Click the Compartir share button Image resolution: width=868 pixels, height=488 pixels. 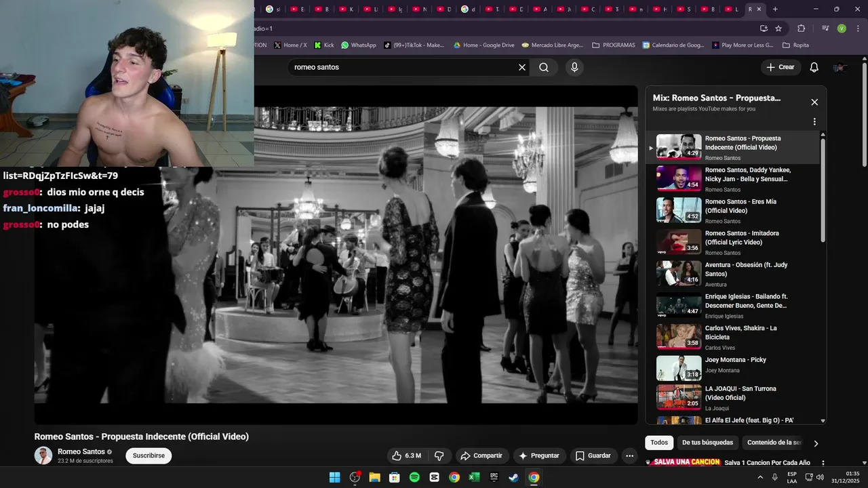click(x=481, y=455)
